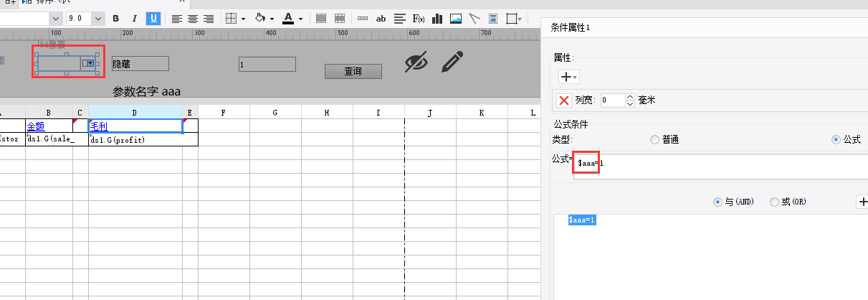The width and height of the screenshot is (868, 300).
Task: Select the 隐藏 text widget
Action: pos(140,63)
